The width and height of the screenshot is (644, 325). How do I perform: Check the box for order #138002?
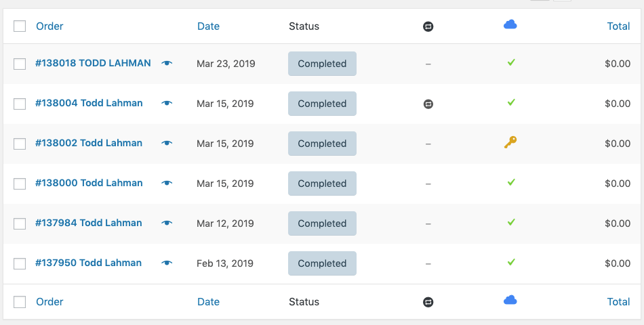(x=20, y=144)
